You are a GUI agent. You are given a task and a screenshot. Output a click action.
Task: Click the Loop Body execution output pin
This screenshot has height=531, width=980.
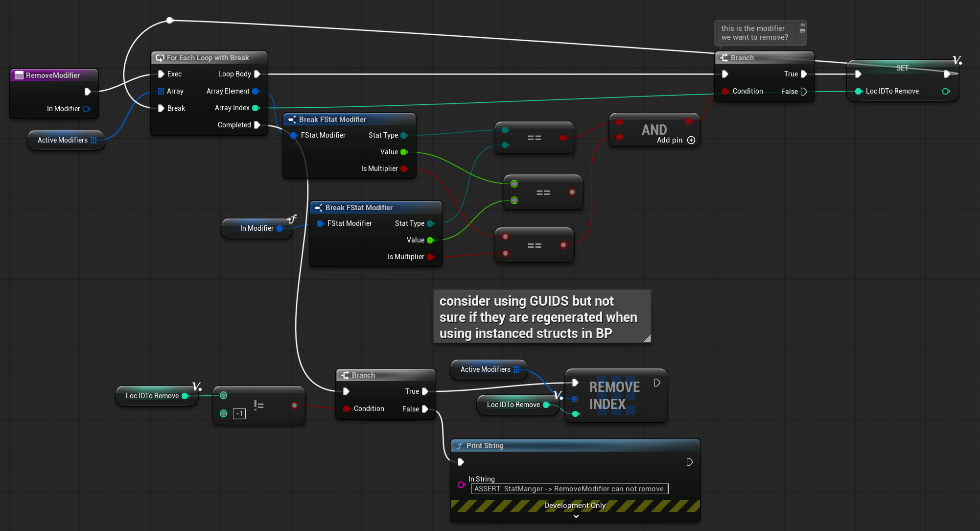coord(257,74)
